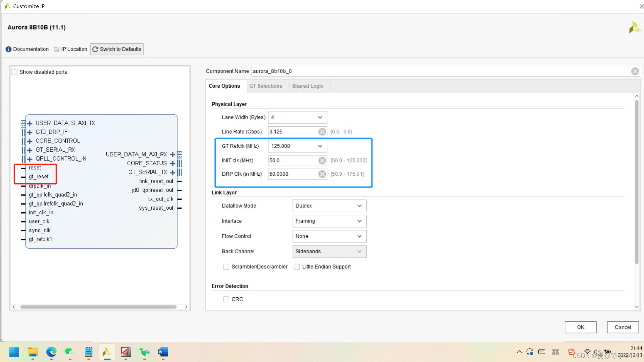Expand USER_DATA_S_AXI_TX interface plus icon
The height and width of the screenshot is (362, 644).
30,123
